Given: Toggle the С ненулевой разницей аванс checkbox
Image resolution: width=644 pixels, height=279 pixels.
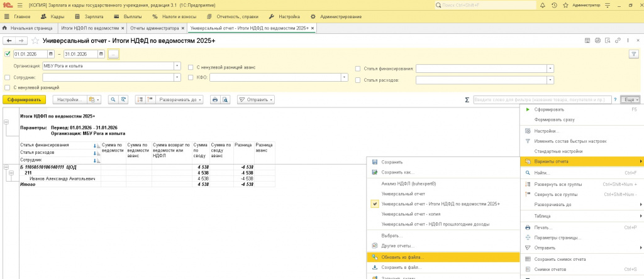Looking at the screenshot, I should (191, 67).
